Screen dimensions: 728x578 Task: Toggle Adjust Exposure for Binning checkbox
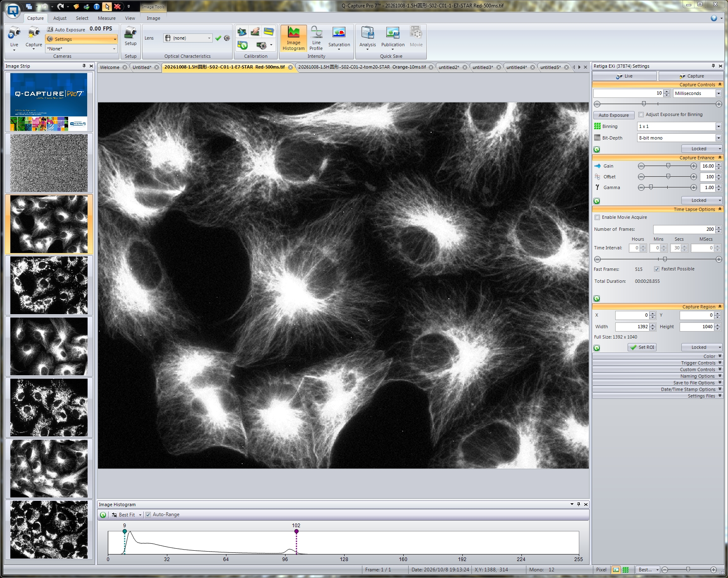point(641,115)
